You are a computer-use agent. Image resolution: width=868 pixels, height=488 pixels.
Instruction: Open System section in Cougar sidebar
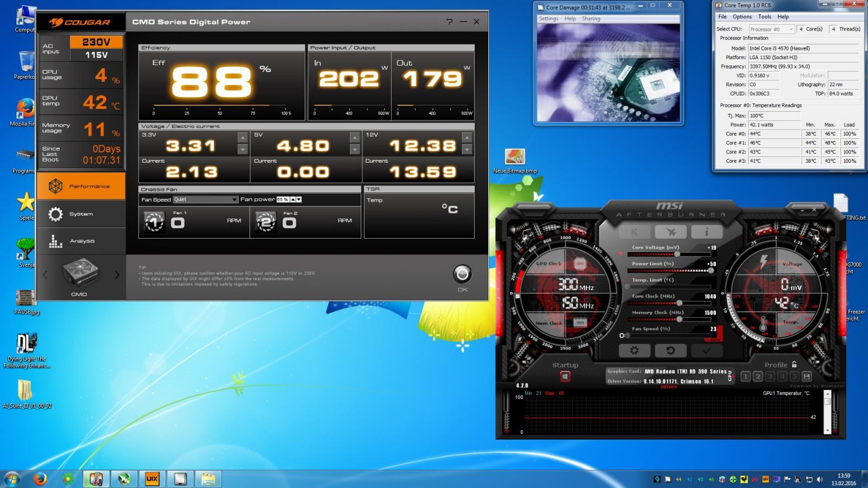point(81,214)
